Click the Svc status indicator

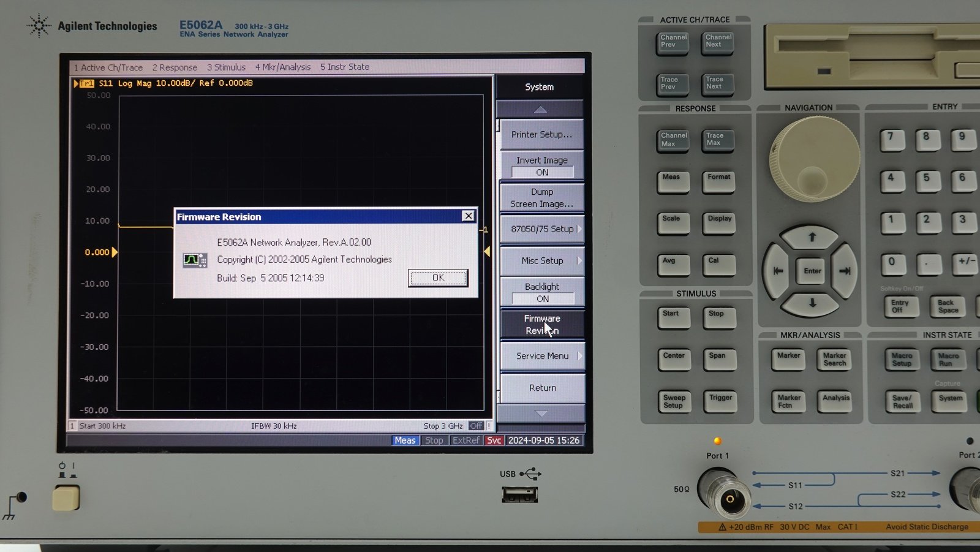pyautogui.click(x=494, y=440)
